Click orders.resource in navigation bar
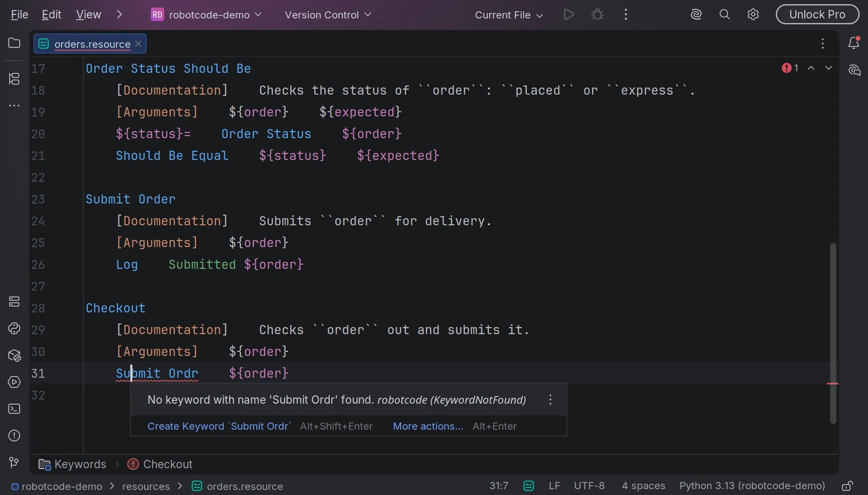The image size is (868, 495). [238, 486]
